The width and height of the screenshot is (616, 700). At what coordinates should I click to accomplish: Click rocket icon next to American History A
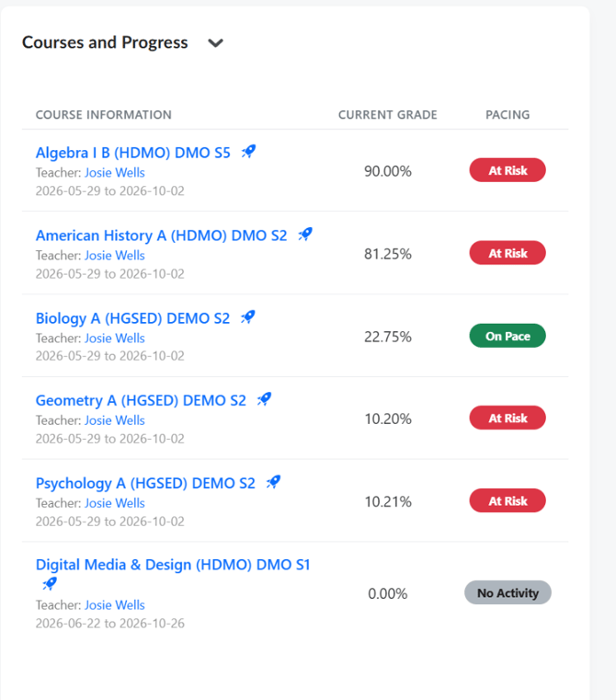point(305,235)
